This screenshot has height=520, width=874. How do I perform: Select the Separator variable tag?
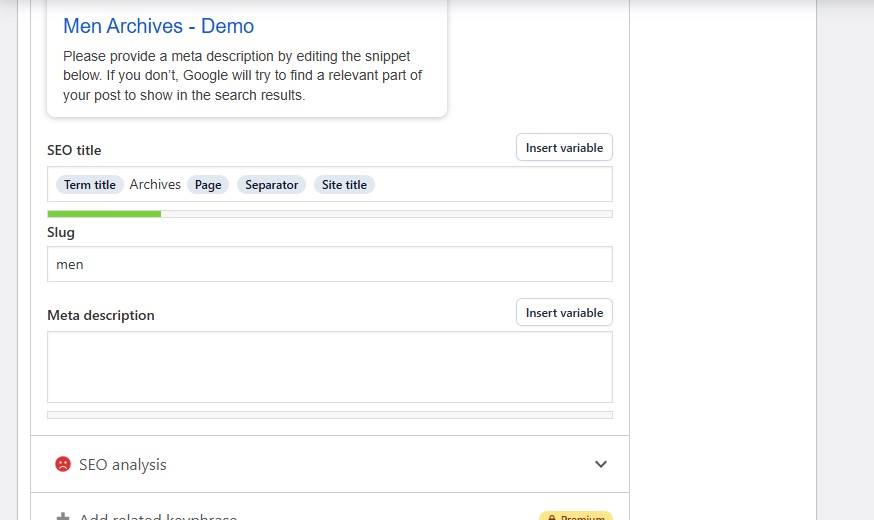tap(271, 184)
